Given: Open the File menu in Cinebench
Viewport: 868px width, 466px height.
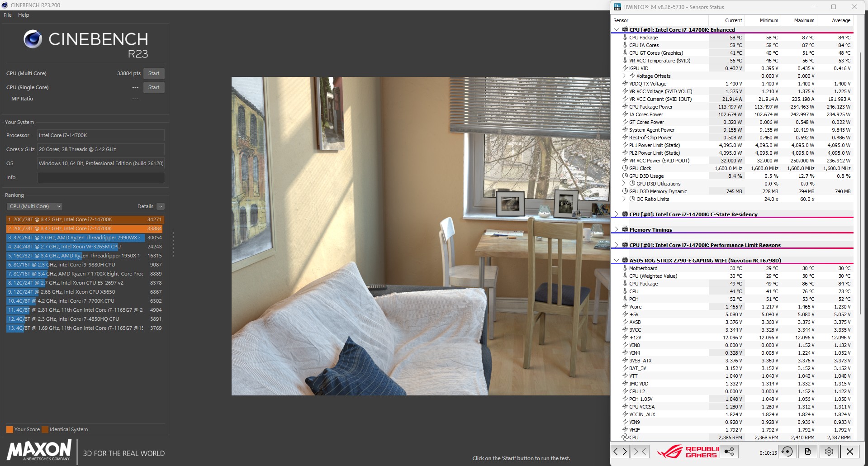Looking at the screenshot, I should click(x=8, y=15).
